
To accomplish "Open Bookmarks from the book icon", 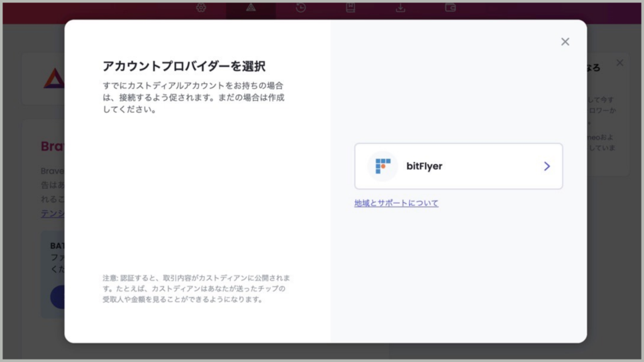I will click(350, 8).
